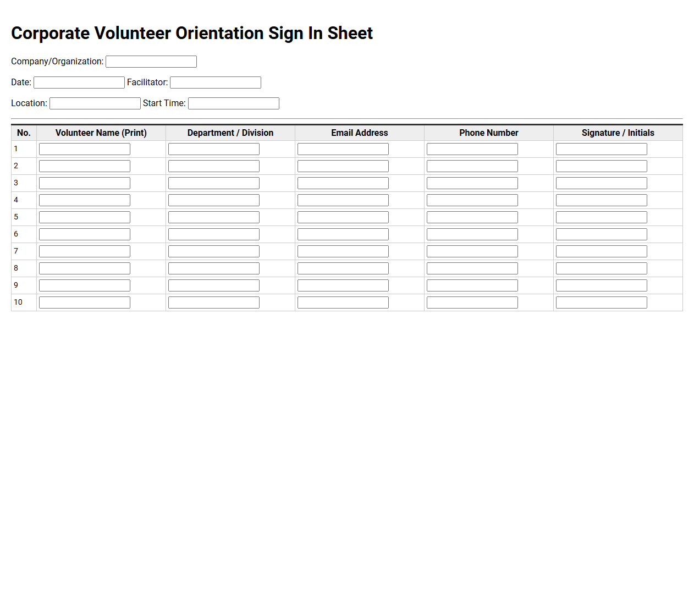Click Department / Division field in row 7
The height and width of the screenshot is (616, 694).
pyautogui.click(x=214, y=251)
